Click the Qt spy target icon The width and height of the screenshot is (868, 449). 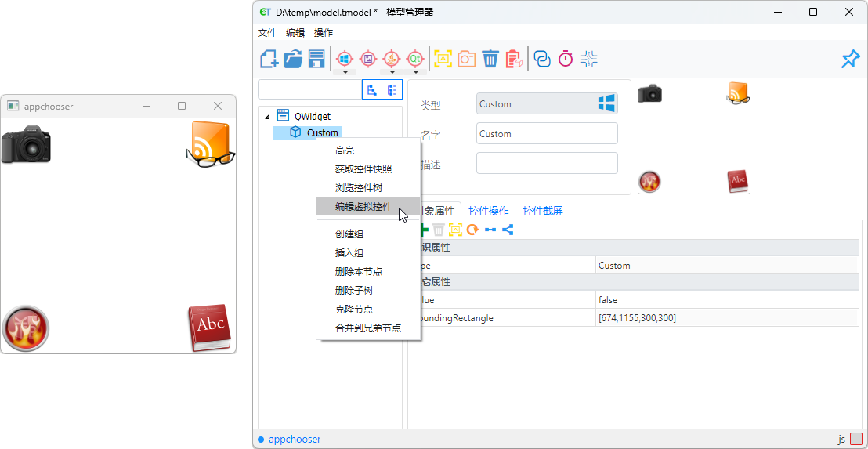(415, 59)
